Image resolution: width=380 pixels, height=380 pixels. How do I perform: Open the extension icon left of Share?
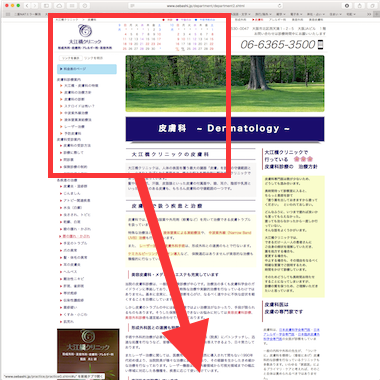click(347, 6)
